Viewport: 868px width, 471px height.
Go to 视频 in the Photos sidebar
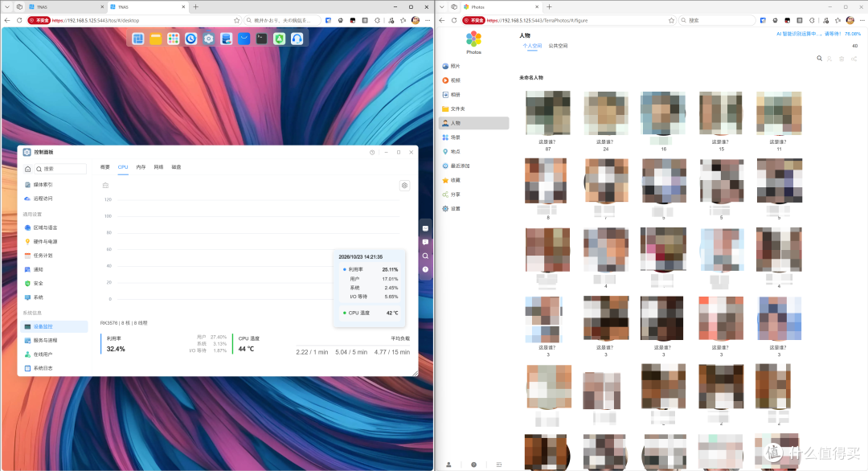(x=474, y=80)
